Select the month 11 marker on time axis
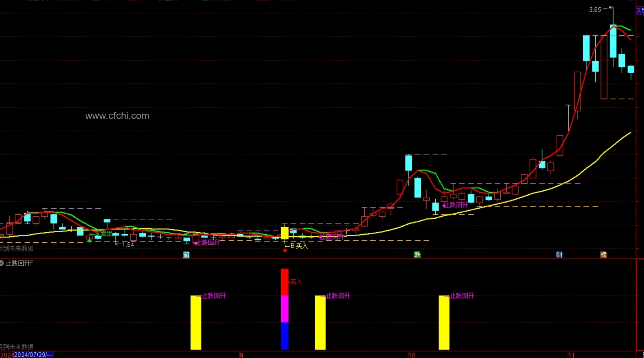The height and width of the screenshot is (358, 644). coord(571,355)
